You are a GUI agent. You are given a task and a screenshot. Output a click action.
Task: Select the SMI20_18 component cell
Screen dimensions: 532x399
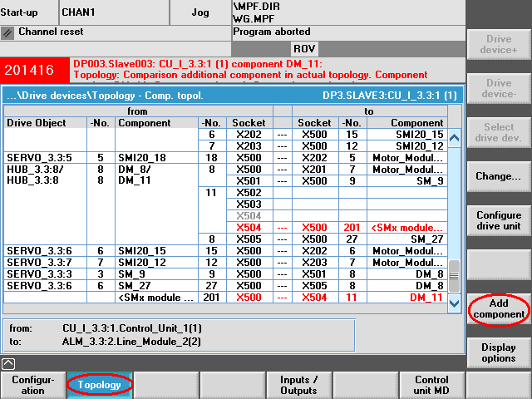click(156, 158)
